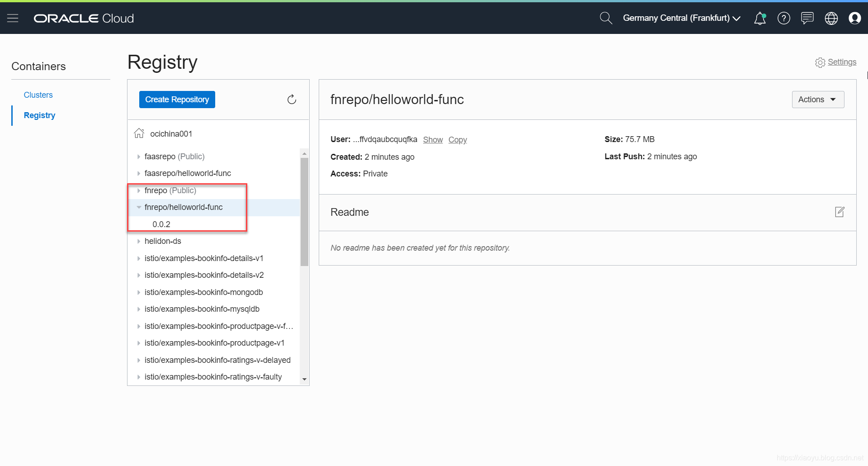Open the language globe icon

pos(831,18)
